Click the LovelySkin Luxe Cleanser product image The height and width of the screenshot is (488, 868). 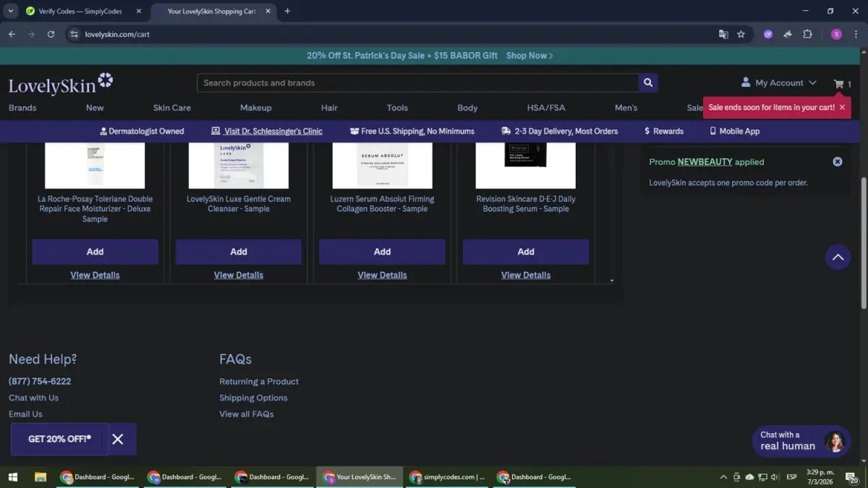239,166
